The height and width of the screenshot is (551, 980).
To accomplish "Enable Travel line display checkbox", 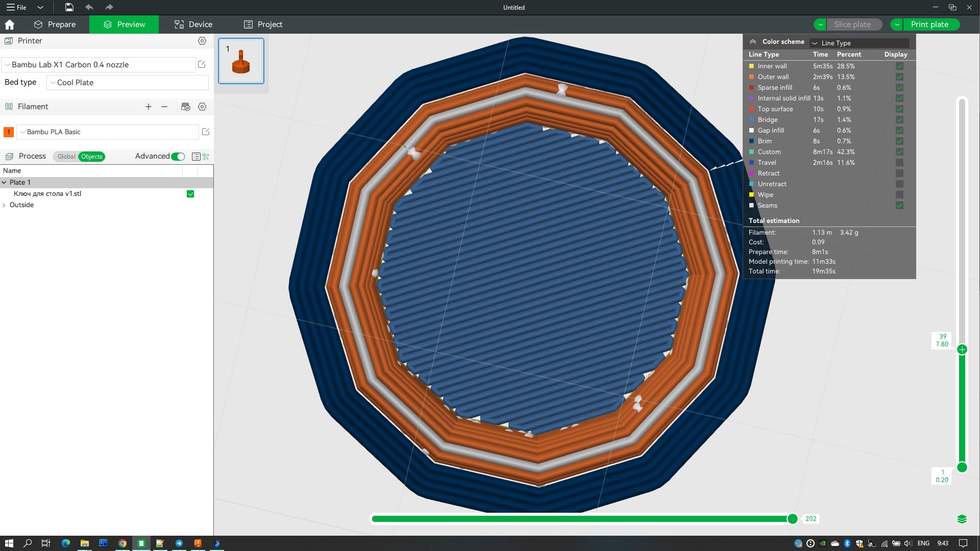I will click(x=899, y=163).
